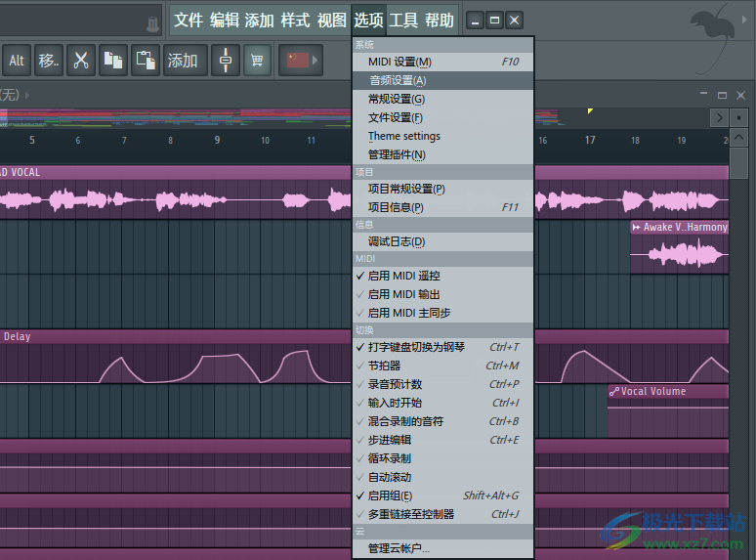Image resolution: width=756 pixels, height=560 pixels.
Task: Open the 工具 menu
Action: pyautogui.click(x=403, y=21)
